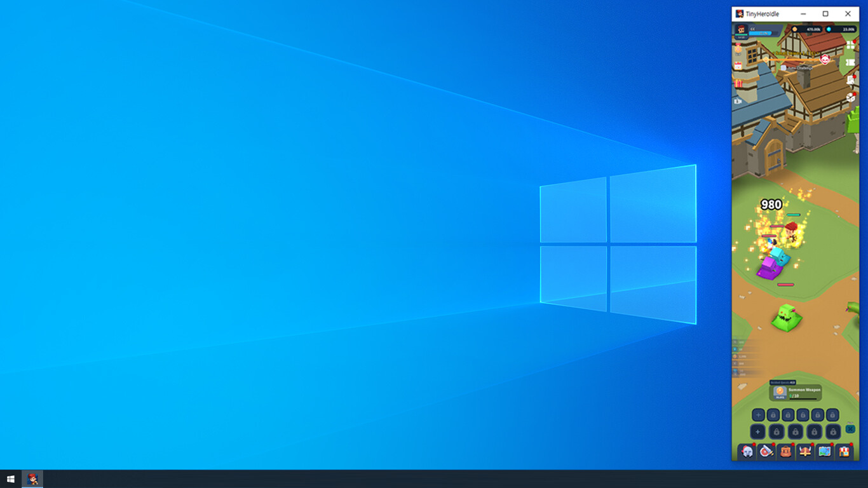The height and width of the screenshot is (488, 868).
Task: Select the saw-blade weapon icon in bottom bar
Action: coord(766,452)
